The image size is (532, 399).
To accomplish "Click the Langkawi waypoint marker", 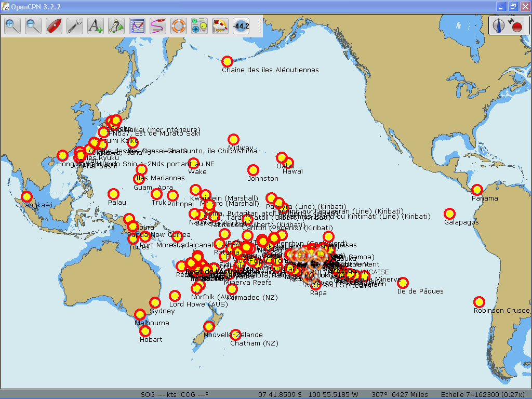I will pos(26,197).
